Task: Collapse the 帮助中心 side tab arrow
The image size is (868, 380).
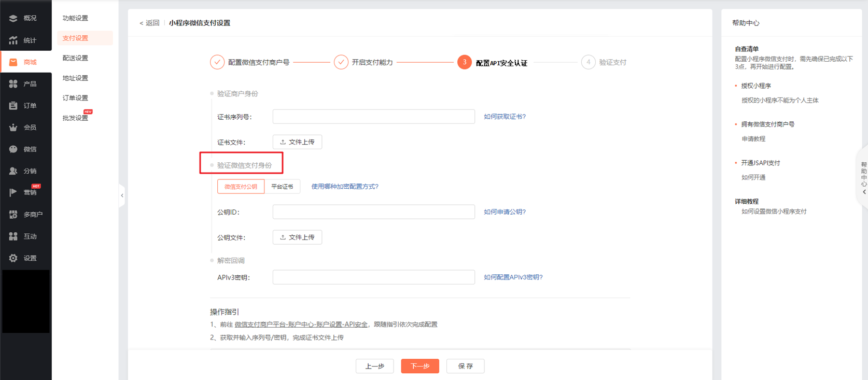Action: 864,192
